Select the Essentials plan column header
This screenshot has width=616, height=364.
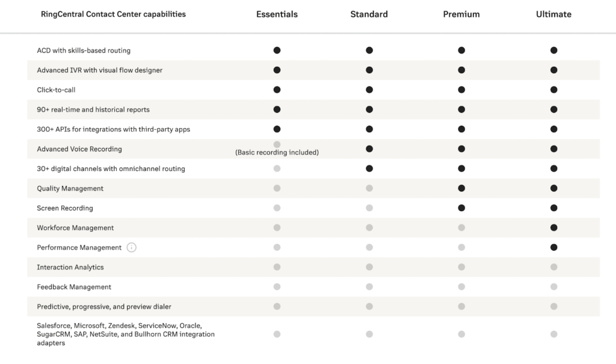pyautogui.click(x=277, y=14)
